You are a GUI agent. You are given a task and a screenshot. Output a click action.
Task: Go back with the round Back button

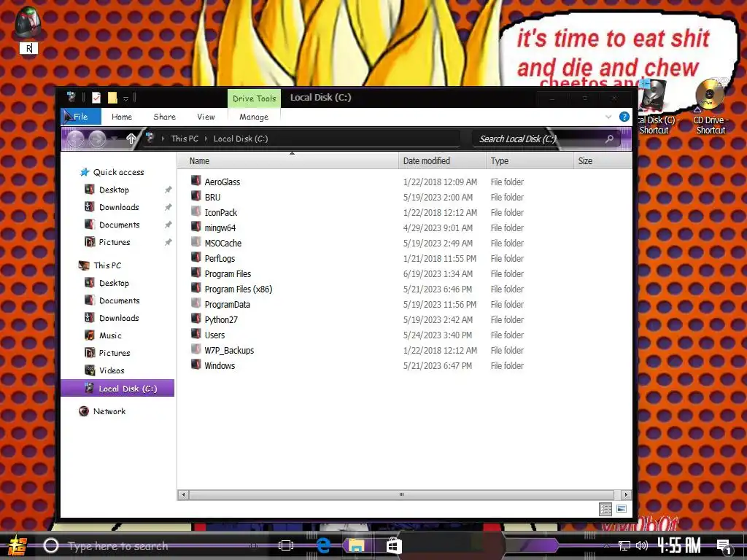point(75,139)
